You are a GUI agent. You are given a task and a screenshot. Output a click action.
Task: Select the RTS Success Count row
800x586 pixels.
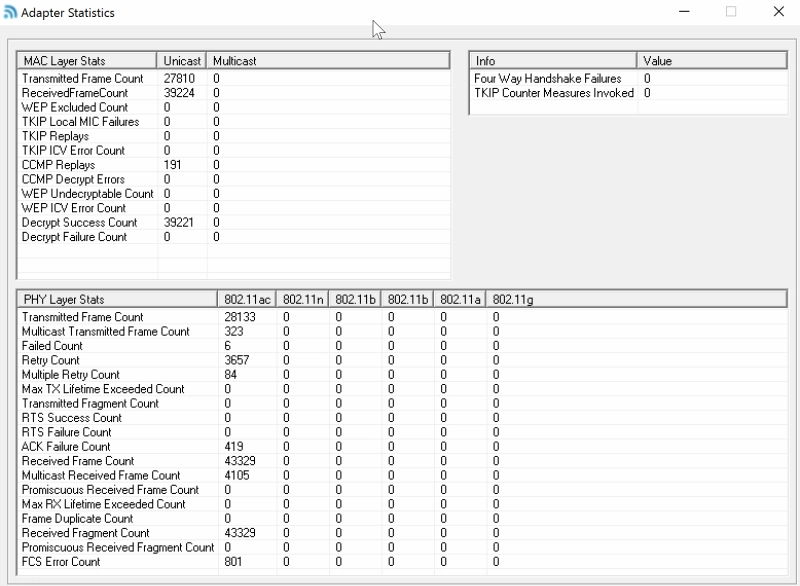point(402,418)
